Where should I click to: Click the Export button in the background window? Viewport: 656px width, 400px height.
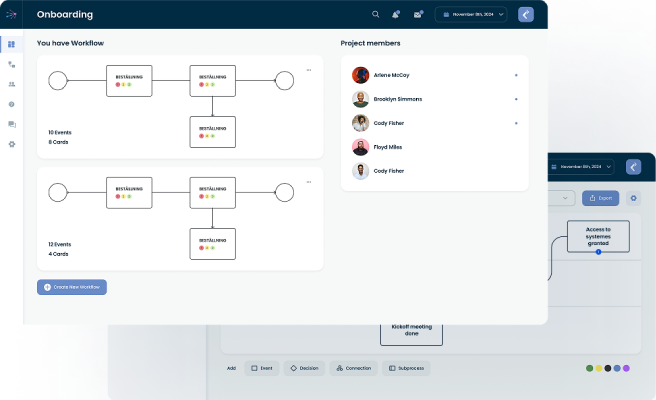(600, 198)
